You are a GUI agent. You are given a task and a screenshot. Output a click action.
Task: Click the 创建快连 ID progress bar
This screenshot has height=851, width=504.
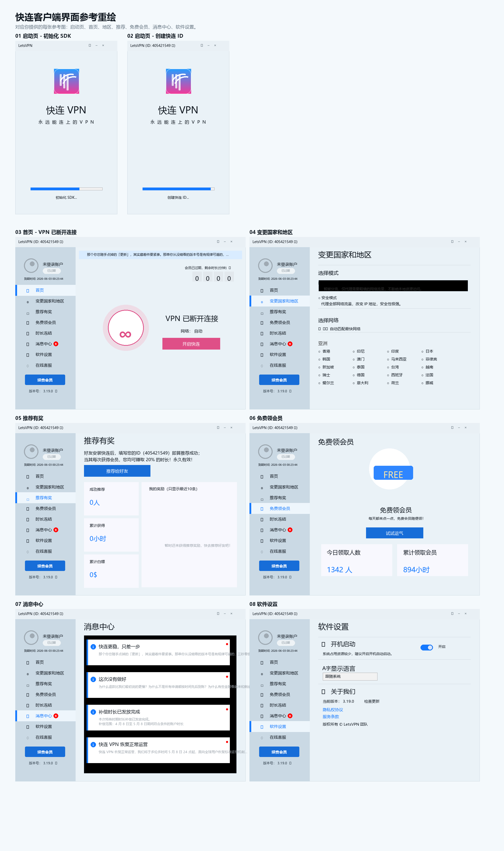tap(178, 189)
